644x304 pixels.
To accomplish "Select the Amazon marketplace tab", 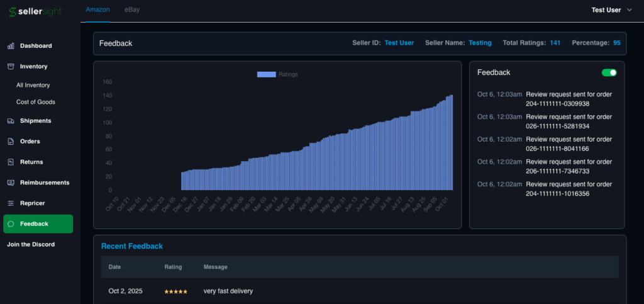I will tap(97, 10).
